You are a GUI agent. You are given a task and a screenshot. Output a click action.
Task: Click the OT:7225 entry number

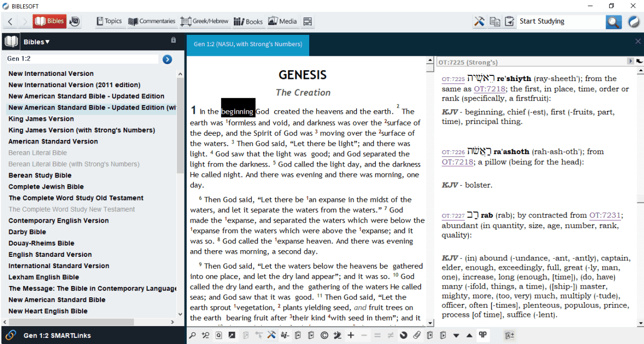(x=453, y=79)
